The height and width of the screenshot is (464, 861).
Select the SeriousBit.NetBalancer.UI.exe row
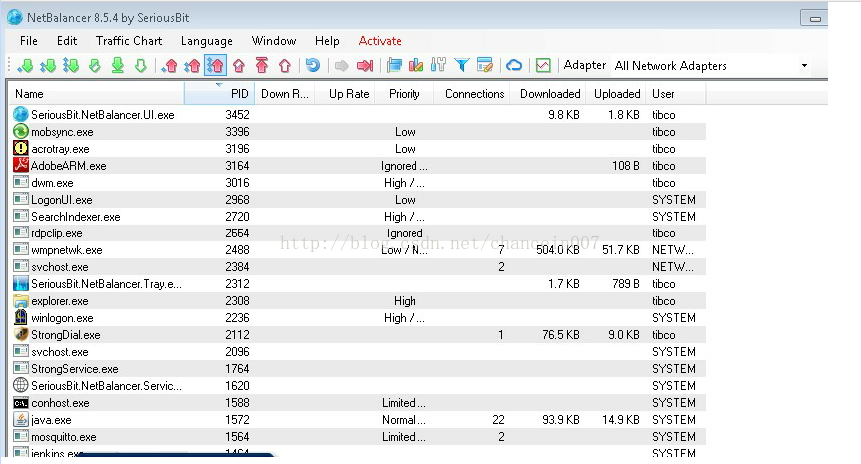(358, 115)
